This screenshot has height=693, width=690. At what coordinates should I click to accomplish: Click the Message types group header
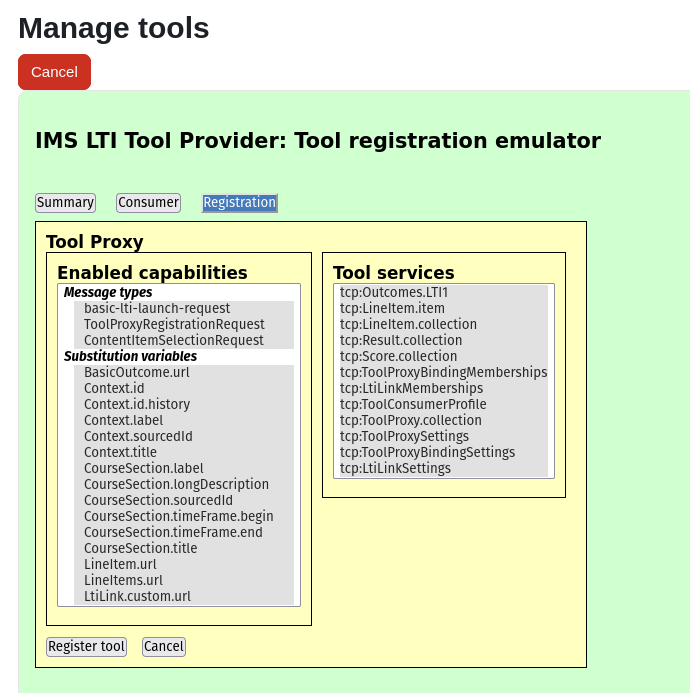pyautogui.click(x=108, y=293)
